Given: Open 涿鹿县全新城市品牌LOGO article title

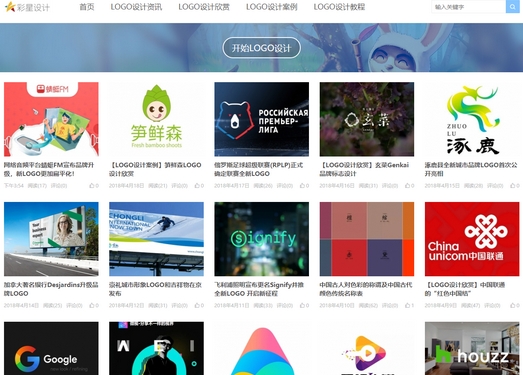Looking at the screenshot, I should (x=471, y=169).
